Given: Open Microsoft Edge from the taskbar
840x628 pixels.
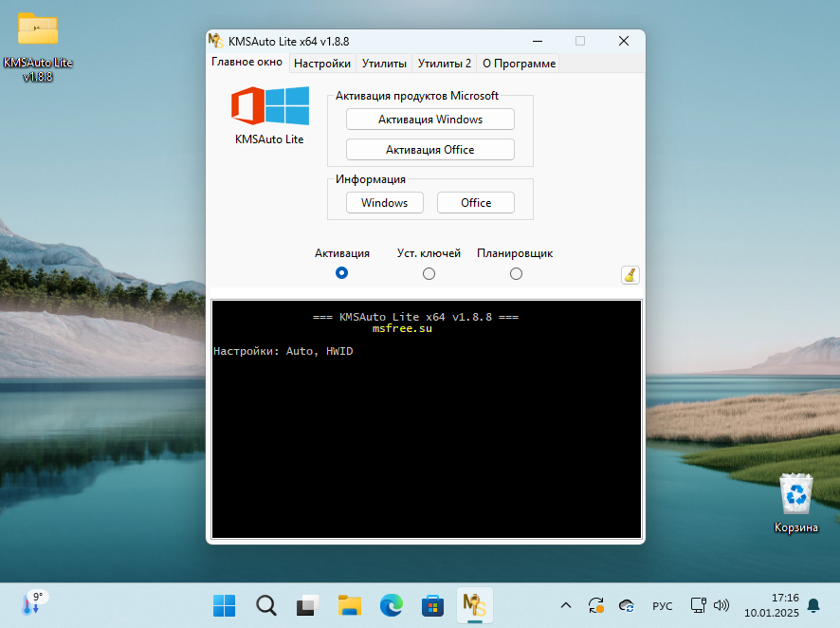Looking at the screenshot, I should [392, 605].
